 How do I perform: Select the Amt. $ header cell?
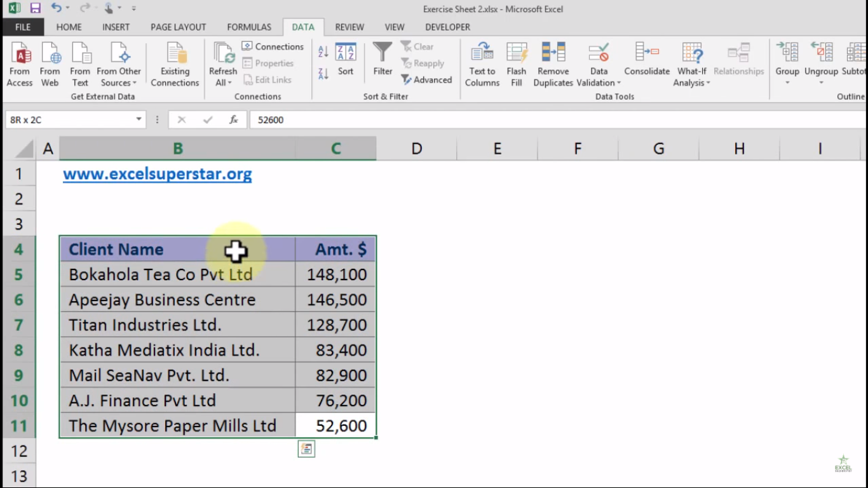pyautogui.click(x=336, y=249)
